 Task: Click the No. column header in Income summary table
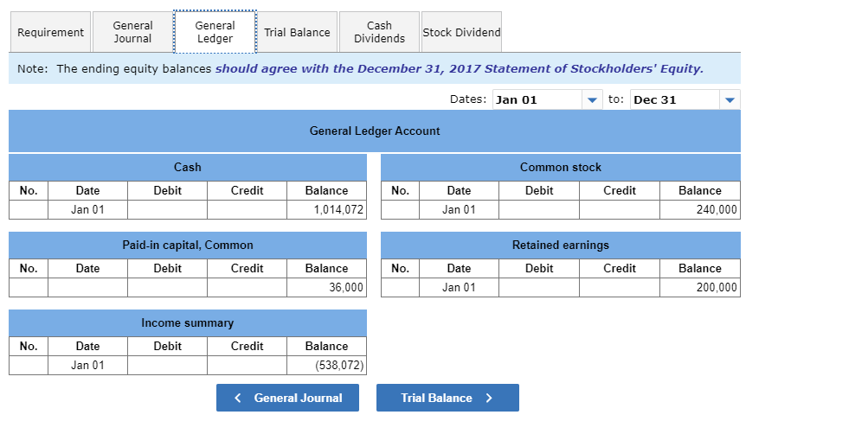(29, 347)
